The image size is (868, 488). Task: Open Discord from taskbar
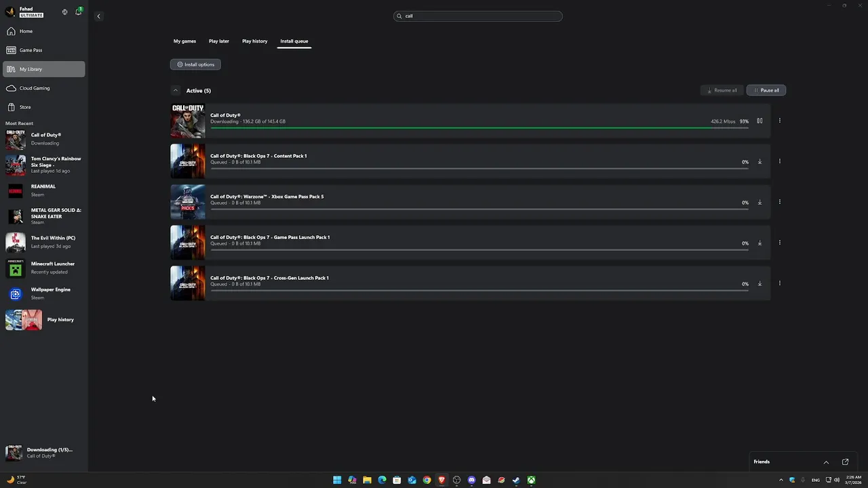click(x=471, y=480)
